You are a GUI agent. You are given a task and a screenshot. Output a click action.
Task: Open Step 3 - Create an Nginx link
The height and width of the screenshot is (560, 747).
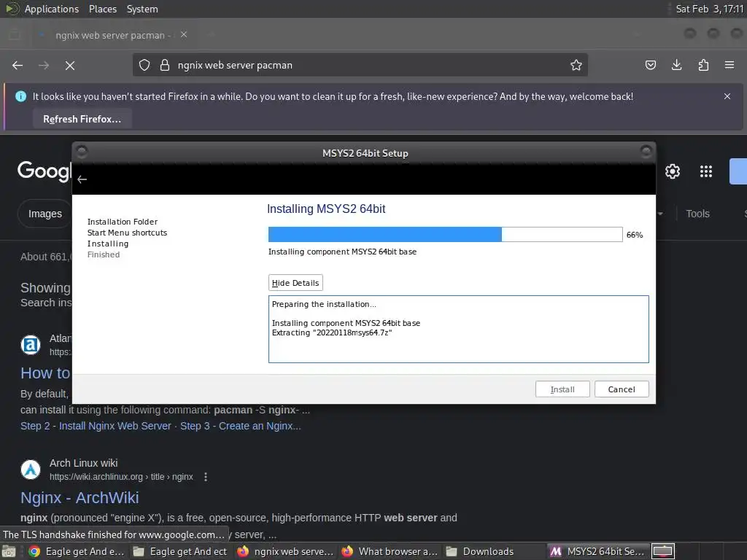click(x=241, y=426)
